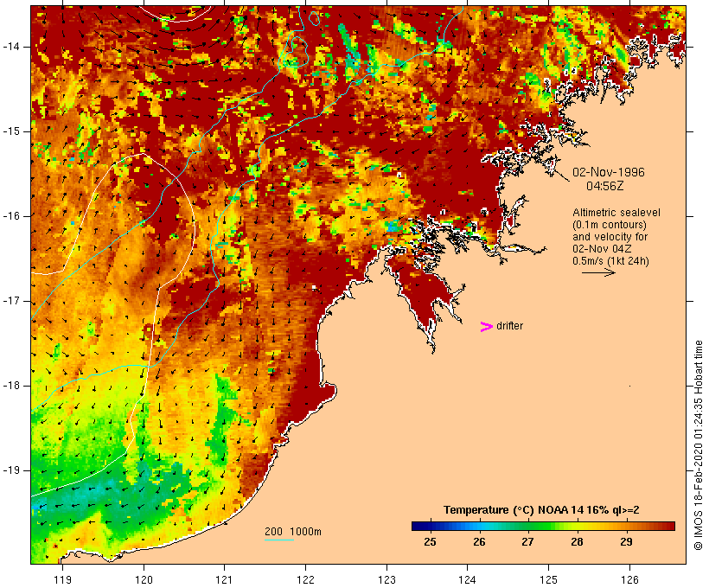Image resolution: width=709 pixels, height=588 pixels.
Task: Click the colorbar label '28'
Action: (x=577, y=541)
